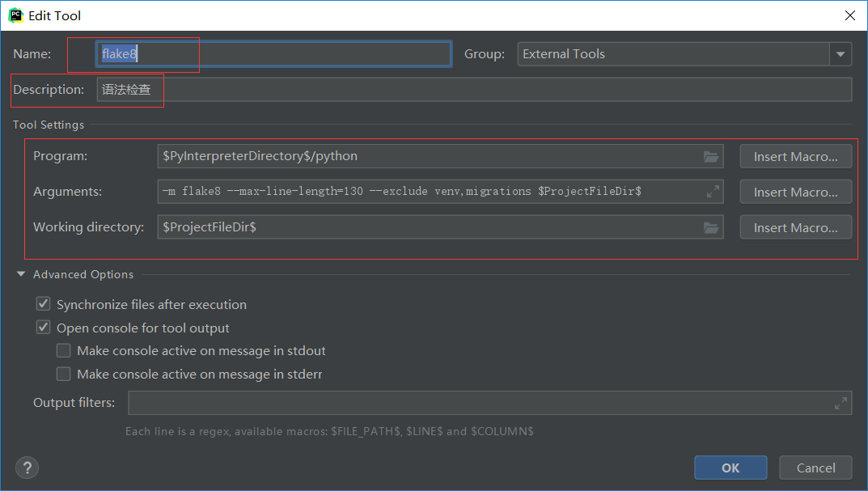Viewport: 868px width, 491px height.
Task: Open help with question mark icon
Action: (x=28, y=468)
